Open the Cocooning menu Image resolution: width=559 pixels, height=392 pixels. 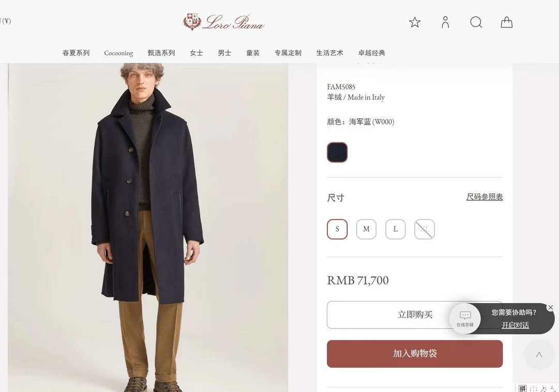pyautogui.click(x=118, y=53)
